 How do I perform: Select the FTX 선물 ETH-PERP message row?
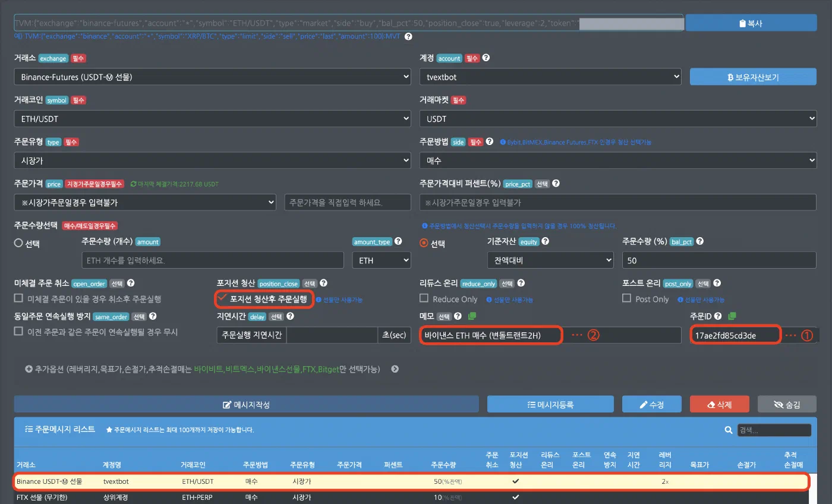[411, 497]
